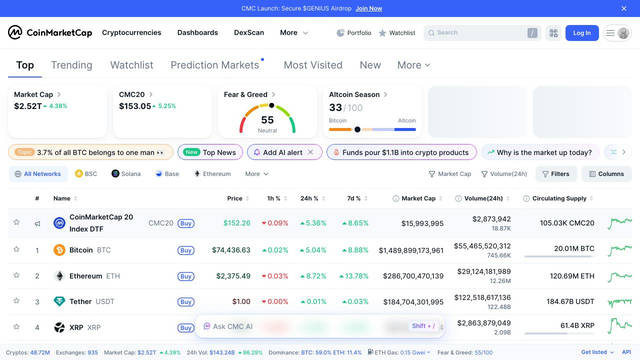
Task: Click Market Cap info icon in header
Action: tap(396, 198)
